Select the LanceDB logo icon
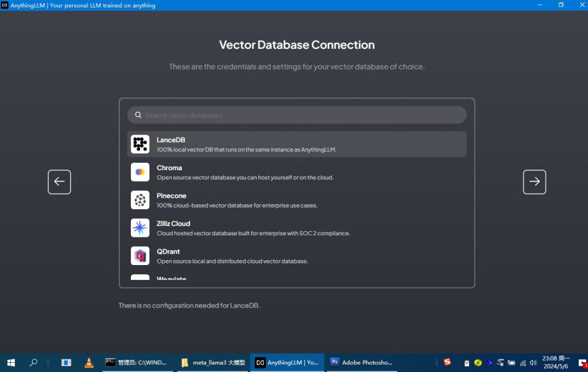 (x=140, y=144)
